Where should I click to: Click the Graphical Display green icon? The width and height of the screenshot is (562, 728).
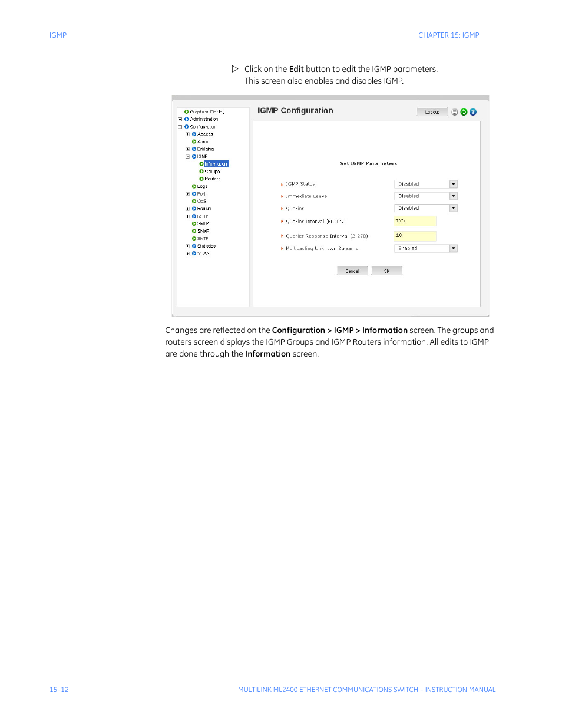tap(187, 111)
